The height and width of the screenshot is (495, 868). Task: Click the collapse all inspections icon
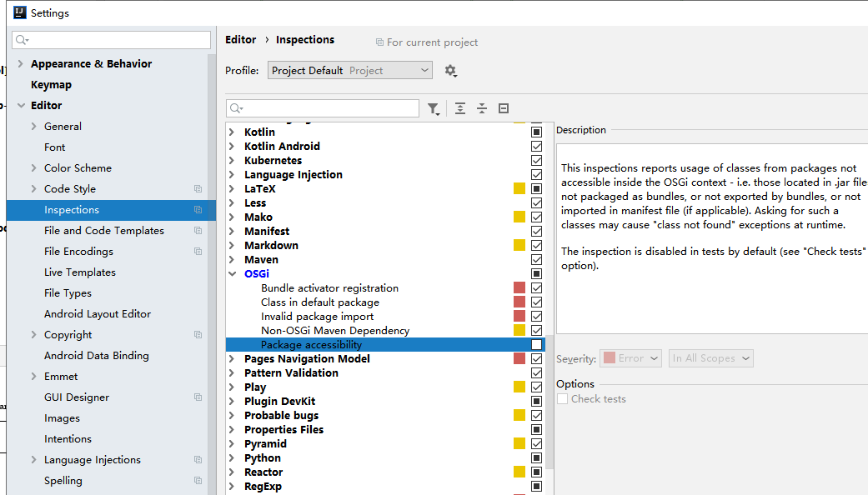(482, 108)
